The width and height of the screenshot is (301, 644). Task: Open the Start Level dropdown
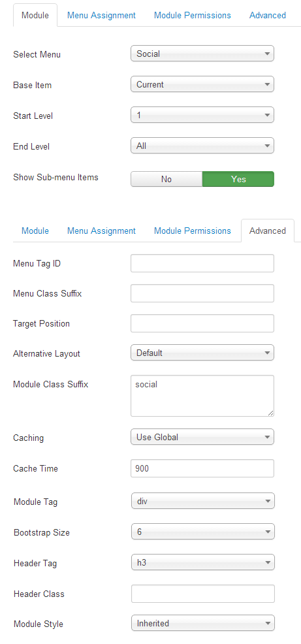pyautogui.click(x=202, y=115)
